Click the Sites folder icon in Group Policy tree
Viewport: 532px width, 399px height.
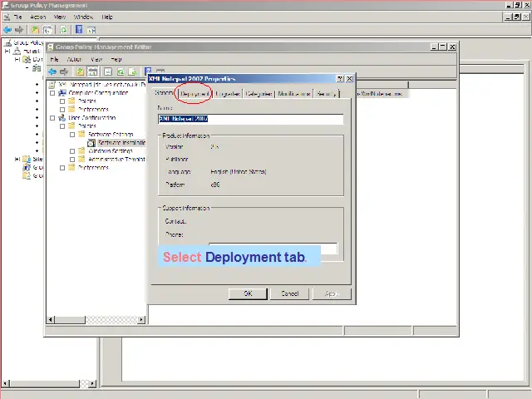pyautogui.click(x=27, y=159)
